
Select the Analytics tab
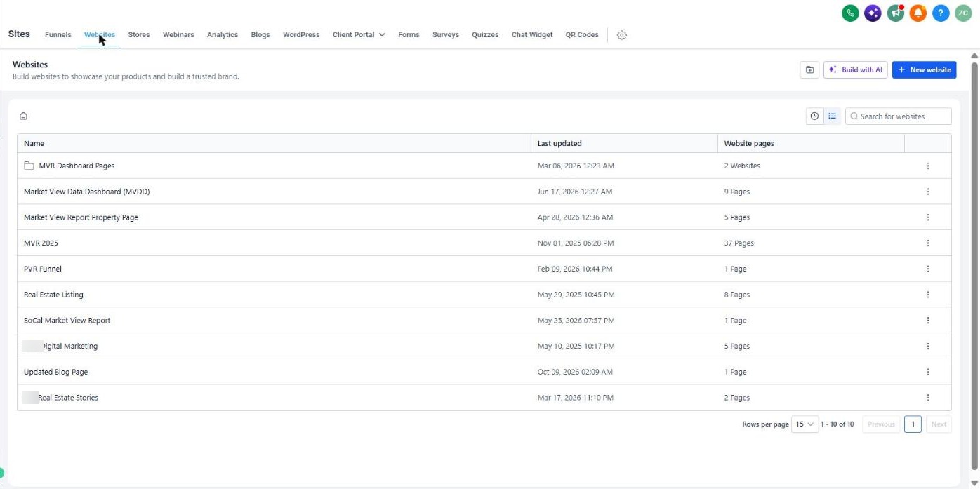223,35
